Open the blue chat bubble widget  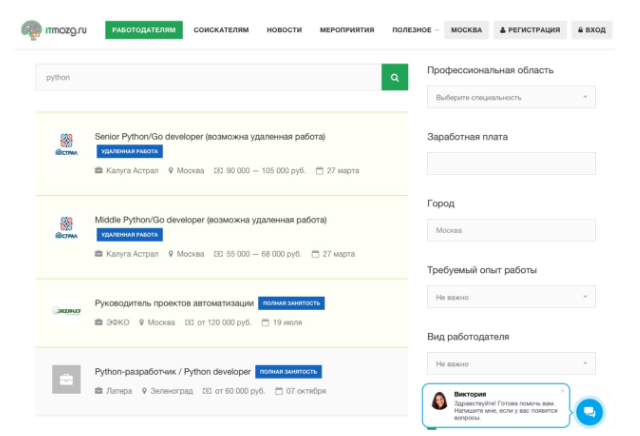coord(589,412)
